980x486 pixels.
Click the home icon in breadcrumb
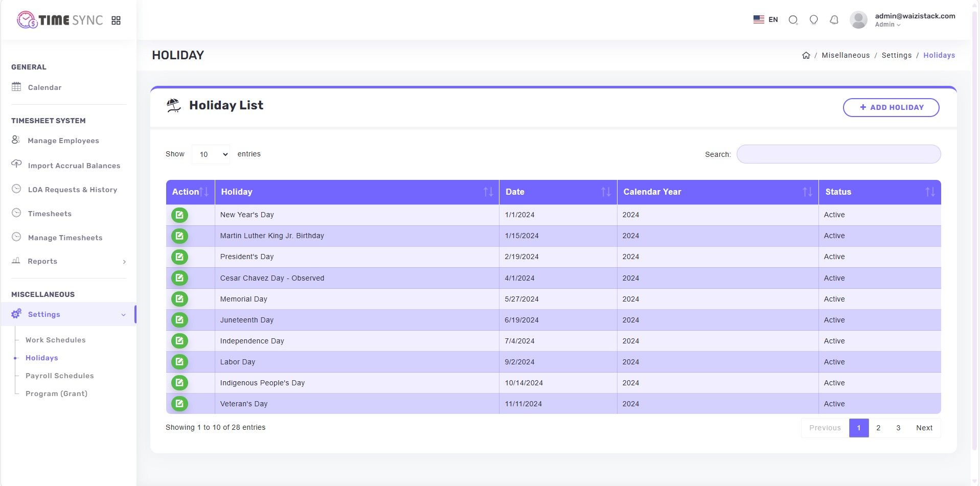tap(806, 55)
